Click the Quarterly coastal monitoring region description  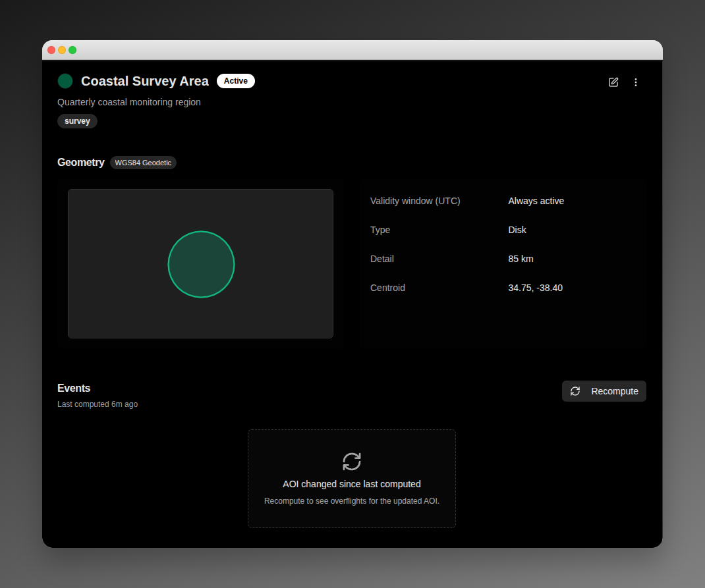point(129,103)
